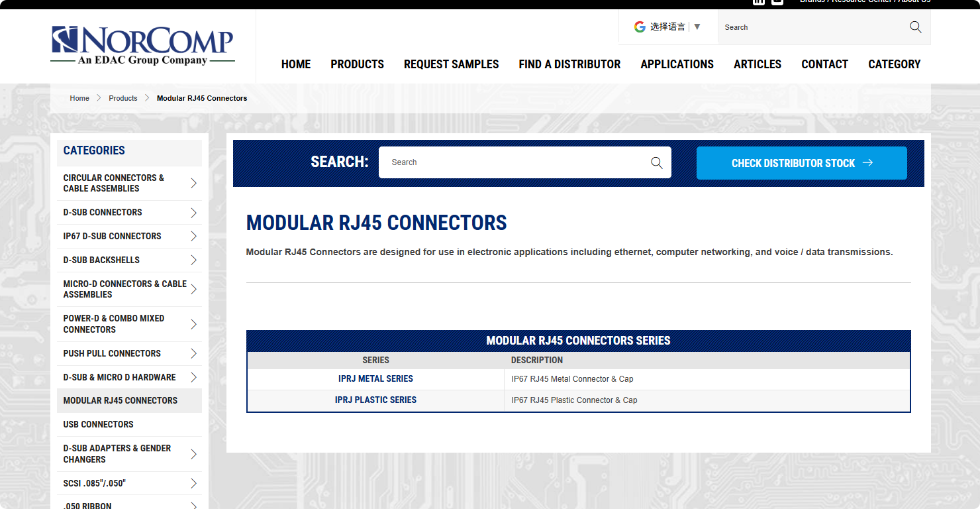The image size is (980, 509).
Task: Click 'IP67 RJ45 Plastic Connector & Cap' text
Action: (x=574, y=400)
